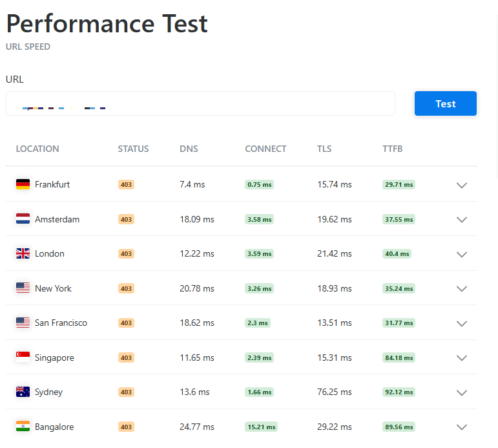Image resolution: width=498 pixels, height=448 pixels.
Task: Click the STATUS column header
Action: click(x=133, y=149)
